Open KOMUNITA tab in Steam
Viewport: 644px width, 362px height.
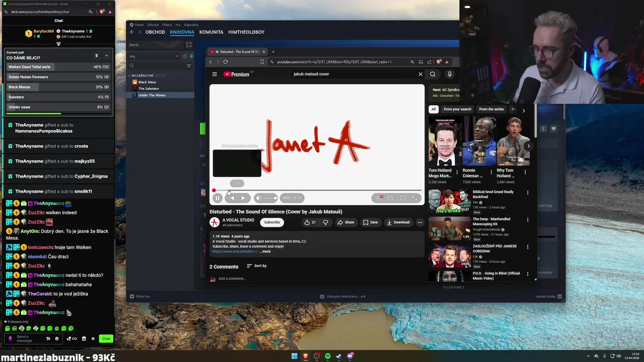click(x=211, y=32)
